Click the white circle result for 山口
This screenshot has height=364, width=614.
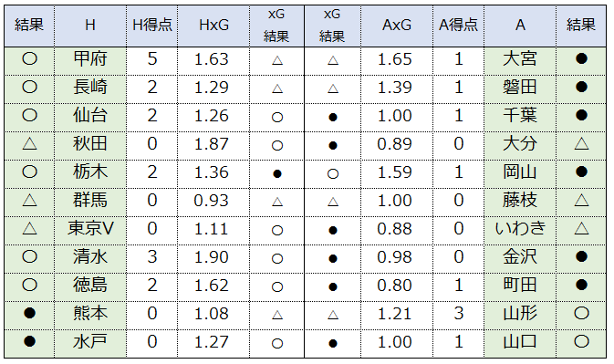coord(581,342)
